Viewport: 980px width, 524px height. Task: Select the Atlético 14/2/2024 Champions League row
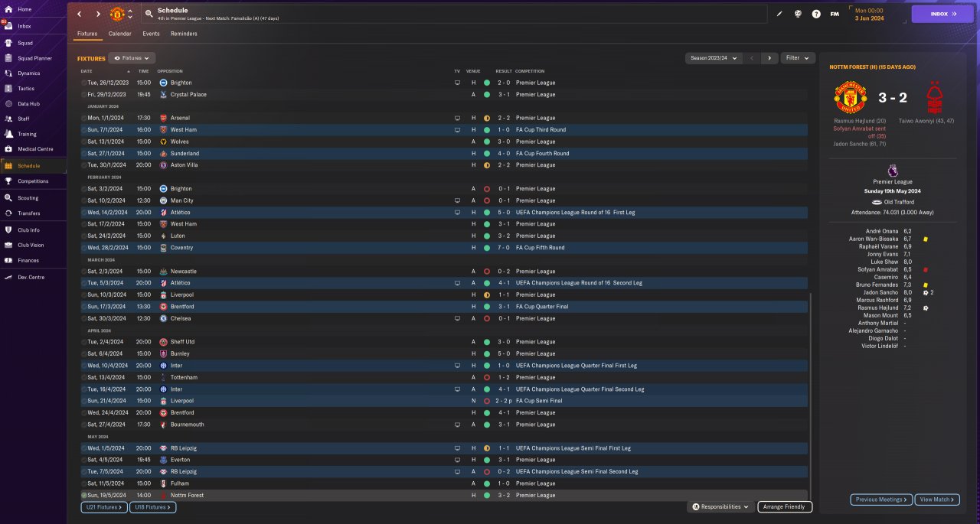[x=443, y=212]
